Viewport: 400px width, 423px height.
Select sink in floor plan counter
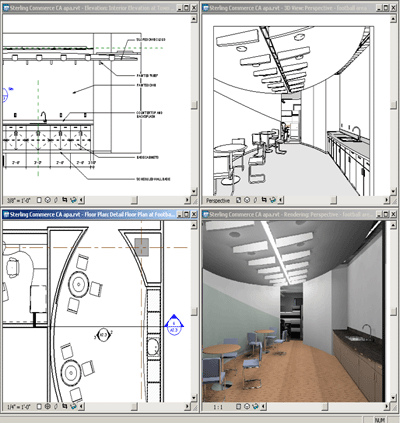pyautogui.click(x=154, y=347)
